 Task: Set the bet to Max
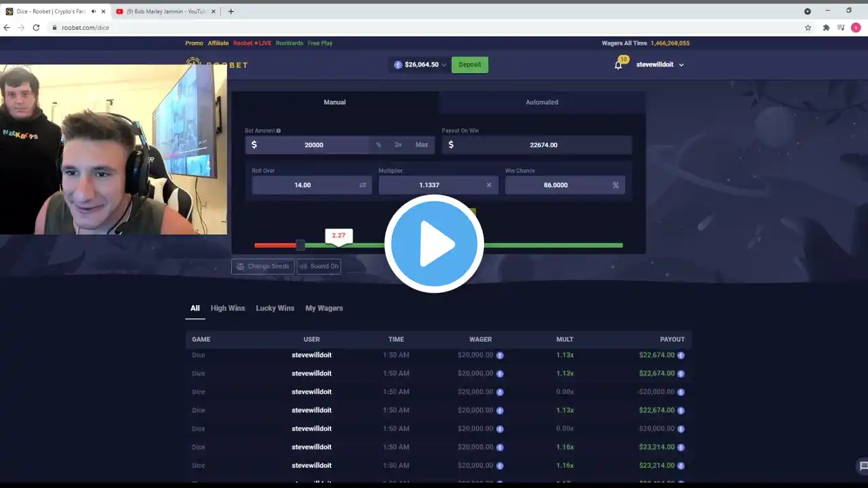(422, 145)
